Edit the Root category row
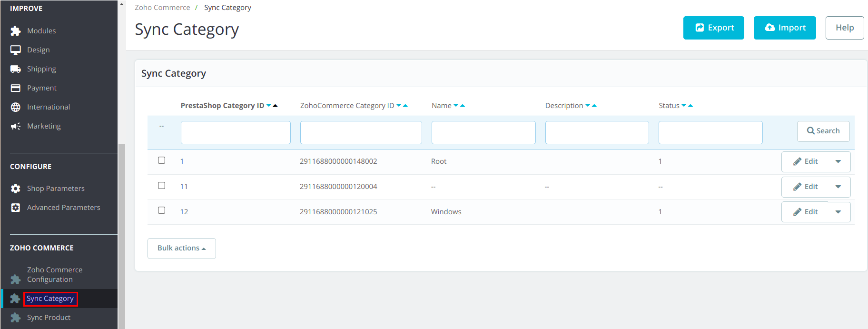868x329 pixels. click(806, 162)
